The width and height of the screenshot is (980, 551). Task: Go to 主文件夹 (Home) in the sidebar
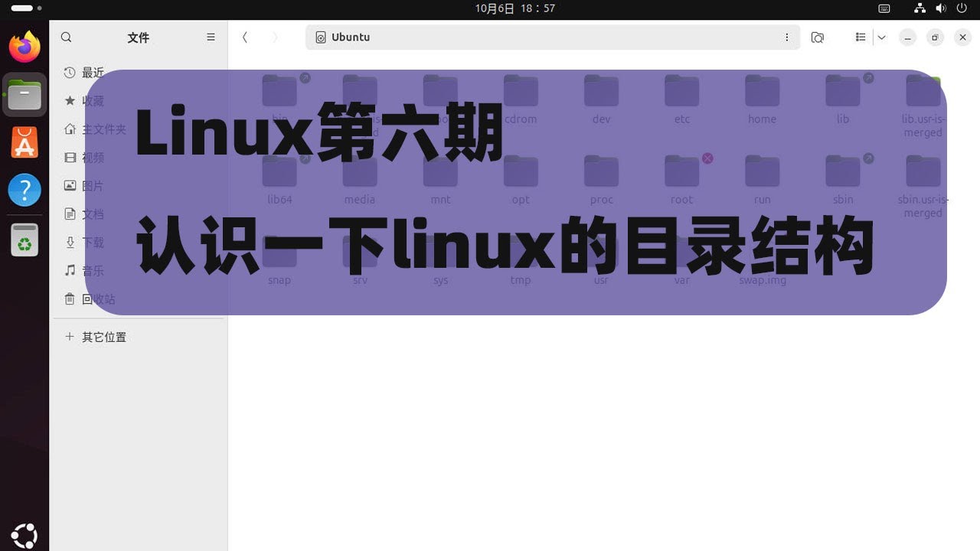coord(138,129)
